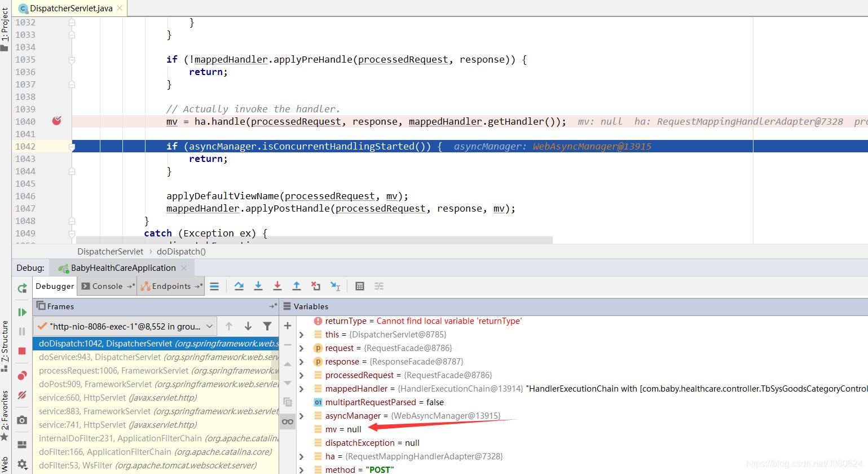
Task: Open View Breakpoints double red circle icon
Action: [22, 376]
